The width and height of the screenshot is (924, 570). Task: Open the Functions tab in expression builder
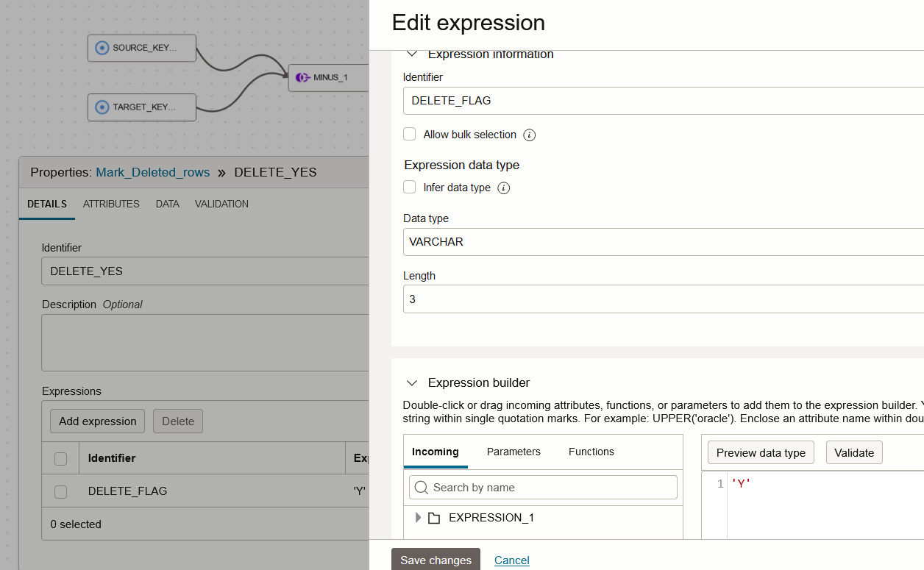591,451
